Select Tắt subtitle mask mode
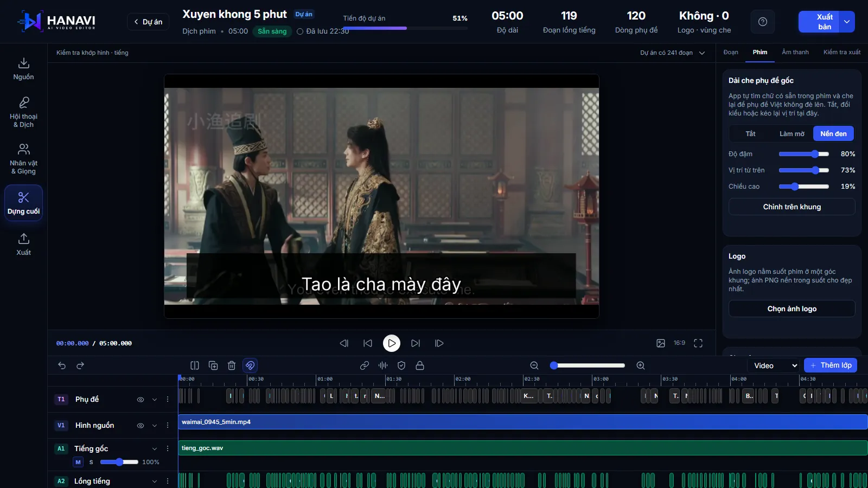 (750, 133)
